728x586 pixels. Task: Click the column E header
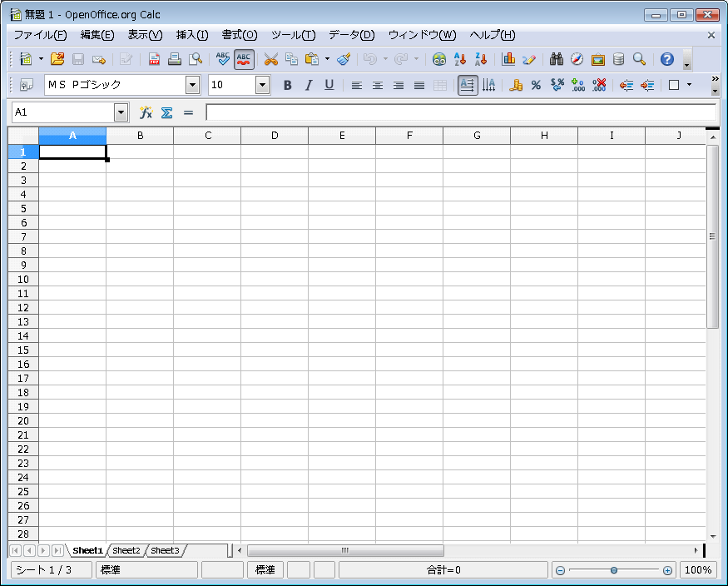click(342, 136)
